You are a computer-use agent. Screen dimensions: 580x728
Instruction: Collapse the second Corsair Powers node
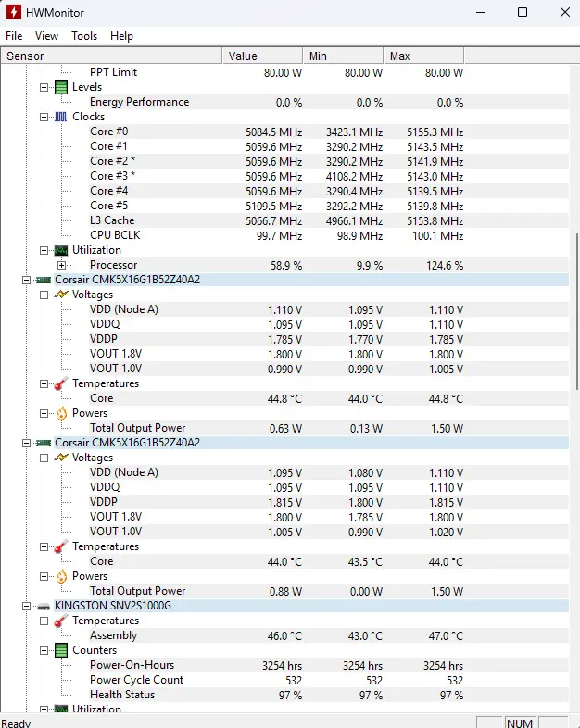[x=44, y=576]
